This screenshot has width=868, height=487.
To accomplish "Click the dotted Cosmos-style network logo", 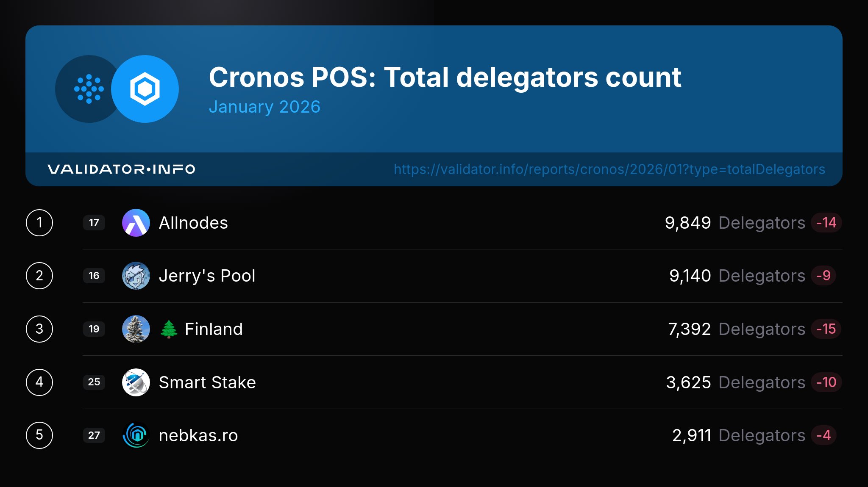I will 89,89.
